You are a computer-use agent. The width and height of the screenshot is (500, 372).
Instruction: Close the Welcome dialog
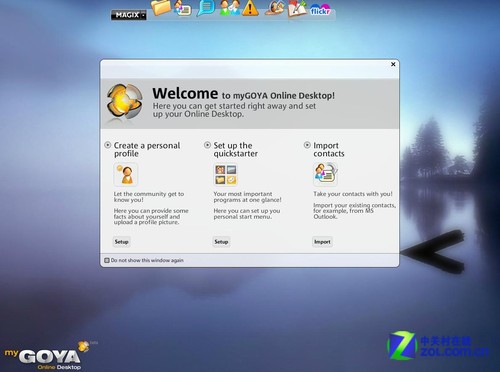point(393,64)
